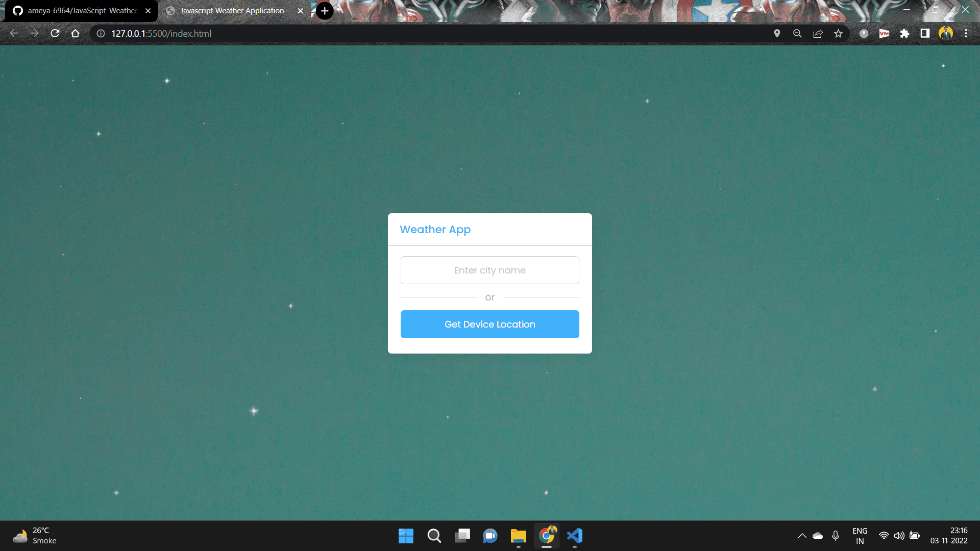Image resolution: width=980 pixels, height=551 pixels.
Task: Reload the weather app page
Action: click(55, 33)
